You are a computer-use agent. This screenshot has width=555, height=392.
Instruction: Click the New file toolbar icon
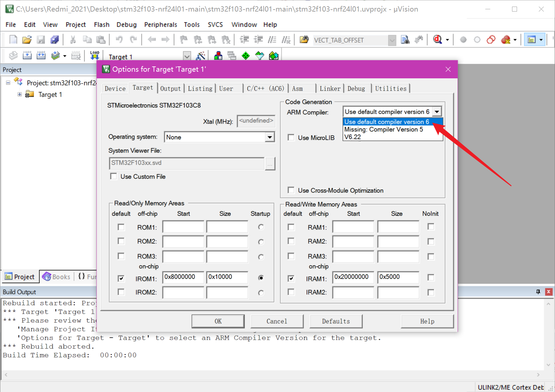click(13, 40)
